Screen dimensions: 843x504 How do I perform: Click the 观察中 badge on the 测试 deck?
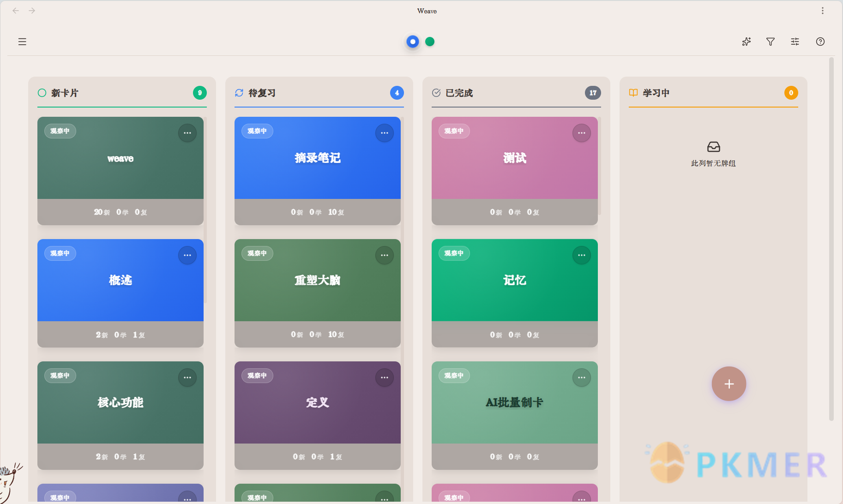point(454,131)
